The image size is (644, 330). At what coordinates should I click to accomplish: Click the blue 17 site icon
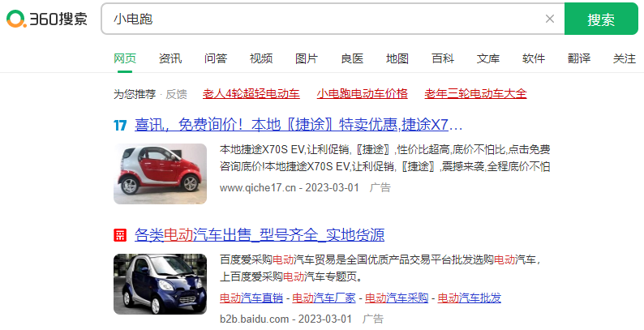pyautogui.click(x=120, y=125)
